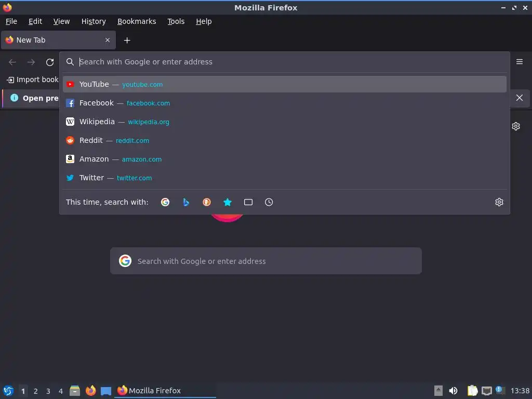The height and width of the screenshot is (399, 532).
Task: Select the Wikipedia suggestion row
Action: click(x=284, y=122)
